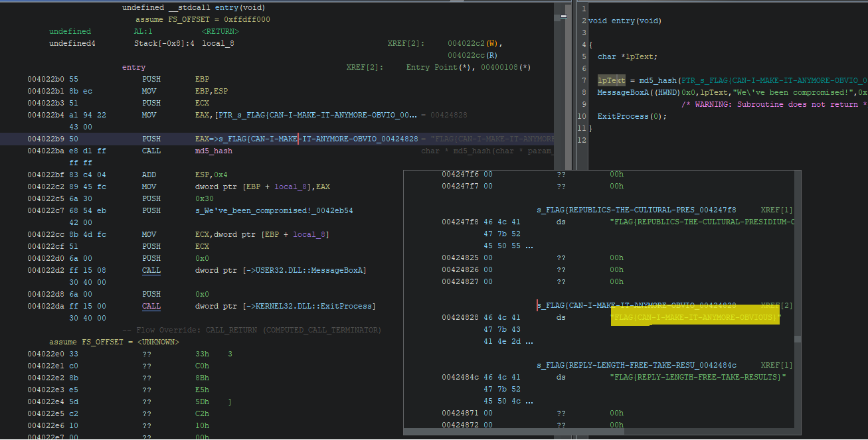This screenshot has width=868, height=440.
Task: Click ExitProcess(0) in the decompiler
Action: click(x=630, y=116)
